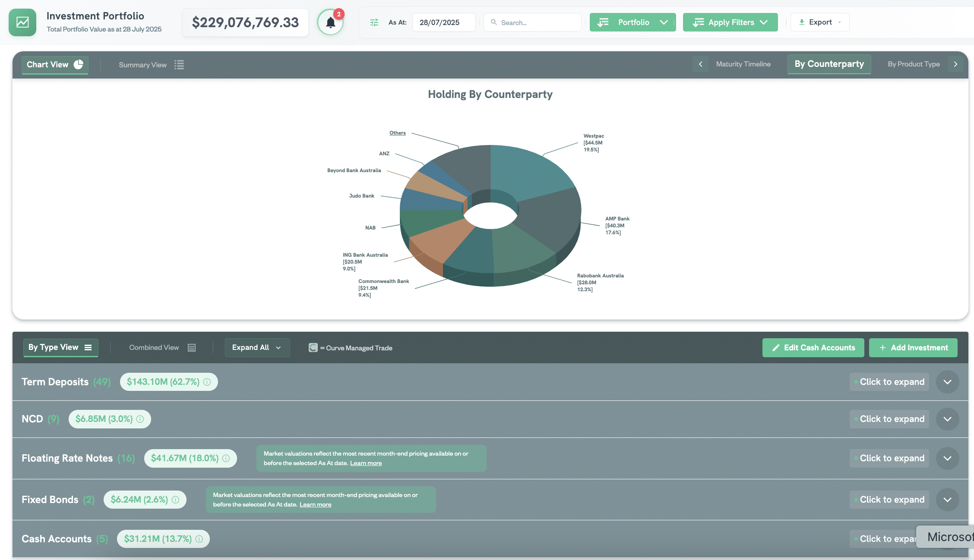974x560 pixels.
Task: Click the Search input field
Action: [533, 22]
